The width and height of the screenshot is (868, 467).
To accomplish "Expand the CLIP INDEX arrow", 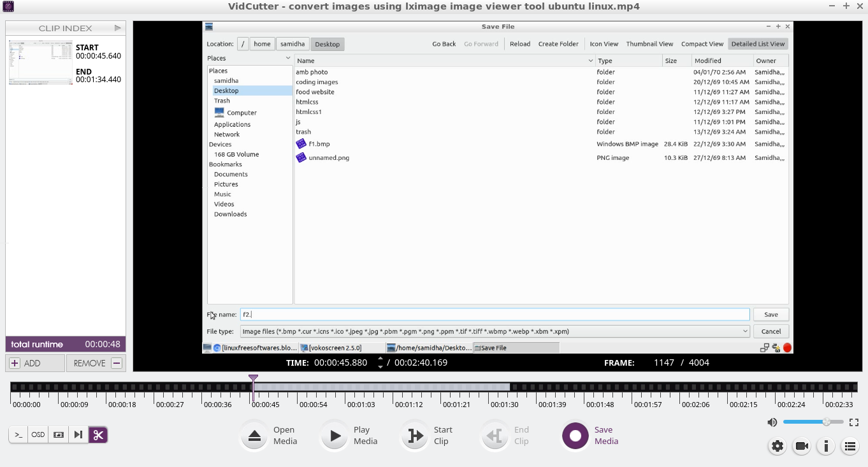I will (x=118, y=28).
